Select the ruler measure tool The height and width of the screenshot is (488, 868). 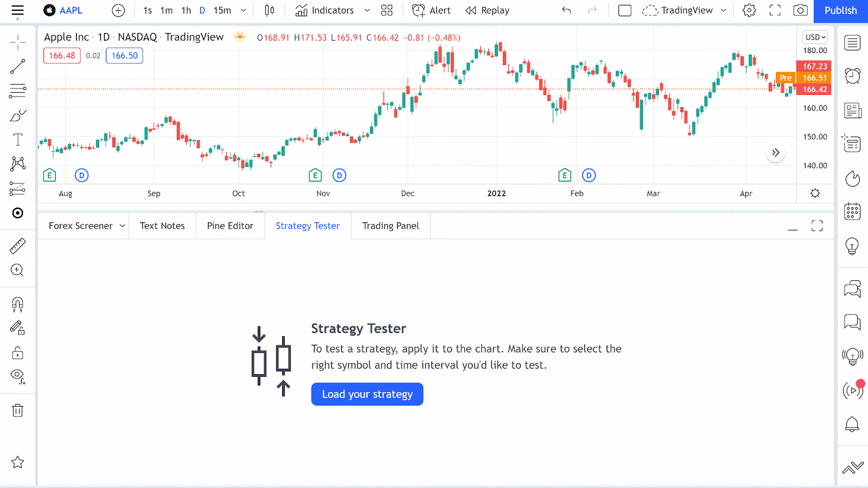pyautogui.click(x=17, y=246)
